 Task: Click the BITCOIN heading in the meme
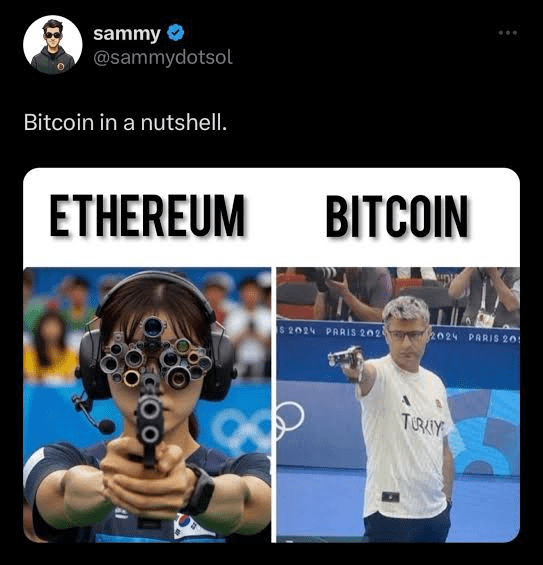click(397, 216)
